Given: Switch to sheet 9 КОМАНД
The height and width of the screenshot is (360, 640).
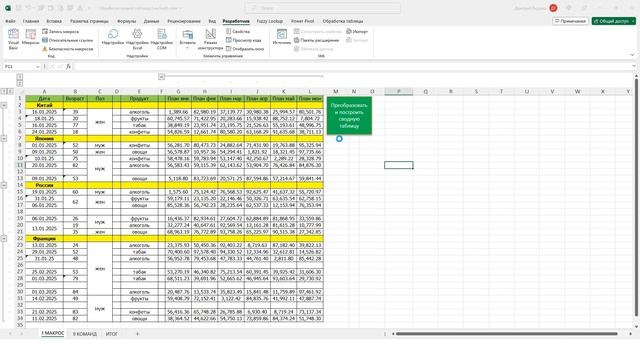Looking at the screenshot, I should [85, 334].
